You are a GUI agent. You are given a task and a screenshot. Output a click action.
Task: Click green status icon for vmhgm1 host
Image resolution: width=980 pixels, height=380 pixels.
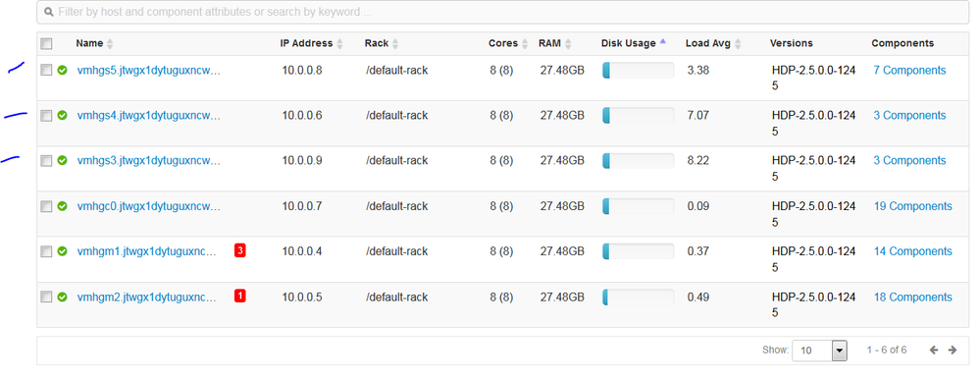[62, 251]
